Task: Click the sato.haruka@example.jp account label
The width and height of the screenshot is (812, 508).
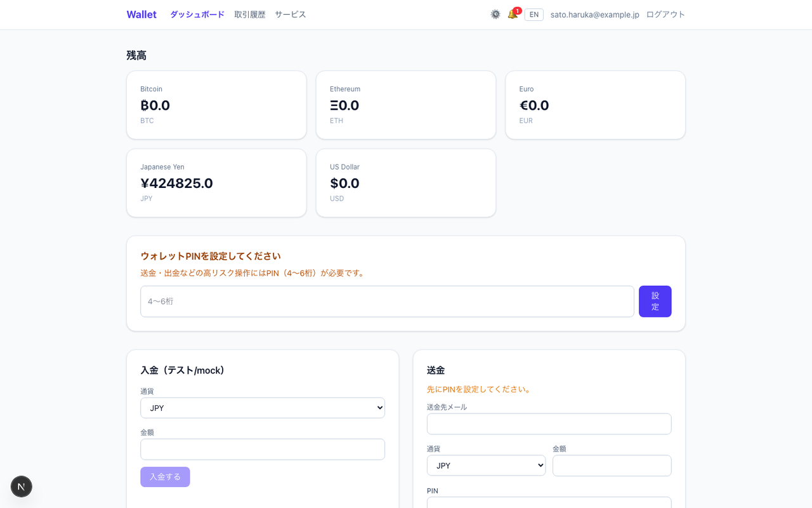Action: click(595, 14)
